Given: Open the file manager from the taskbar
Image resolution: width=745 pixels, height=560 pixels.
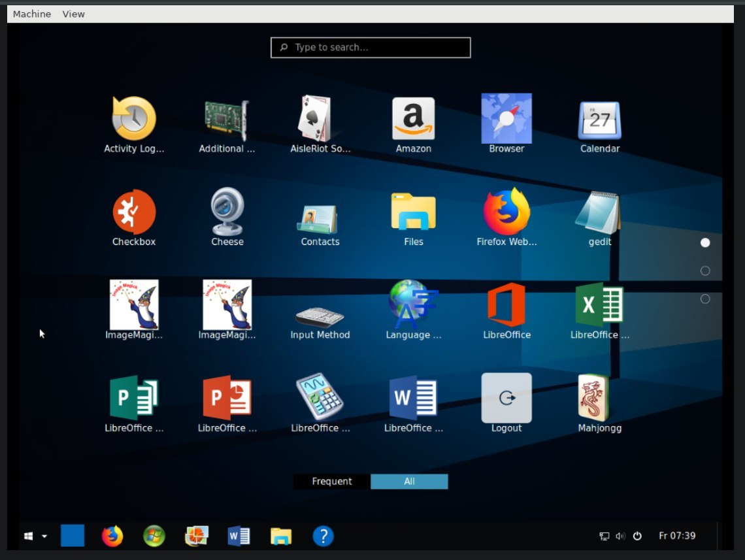Looking at the screenshot, I should [x=281, y=536].
